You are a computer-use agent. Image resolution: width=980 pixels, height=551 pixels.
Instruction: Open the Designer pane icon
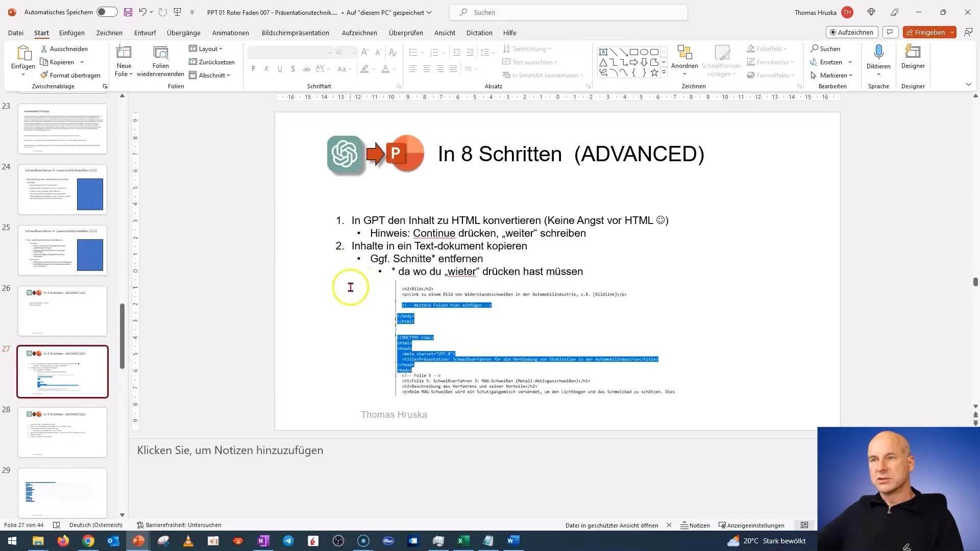click(913, 53)
